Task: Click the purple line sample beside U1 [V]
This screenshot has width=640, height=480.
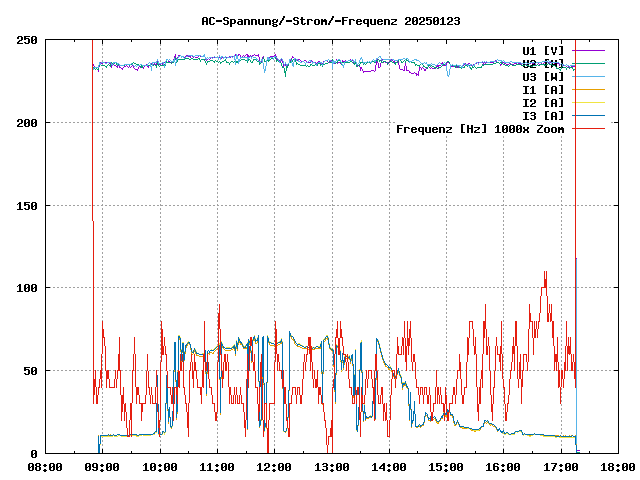Action: coord(588,50)
